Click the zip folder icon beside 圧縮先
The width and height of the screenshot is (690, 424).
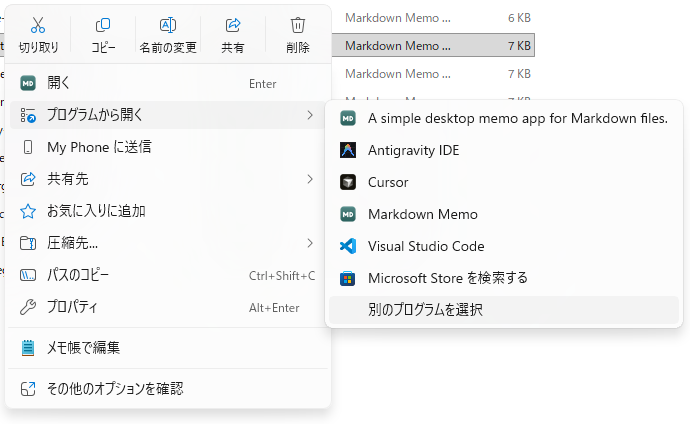point(28,243)
